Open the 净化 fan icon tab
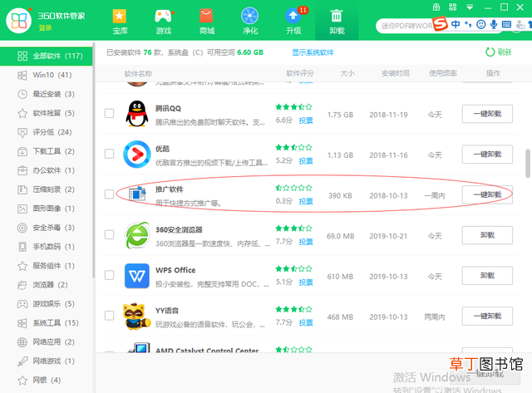The image size is (532, 393). pos(250,22)
